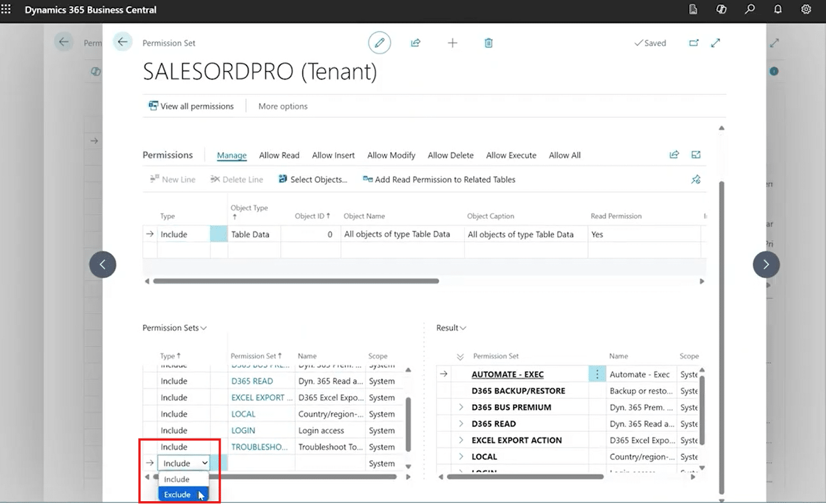Viewport: 826px width, 504px height.
Task: Click the pencil edit icon
Action: tap(379, 43)
